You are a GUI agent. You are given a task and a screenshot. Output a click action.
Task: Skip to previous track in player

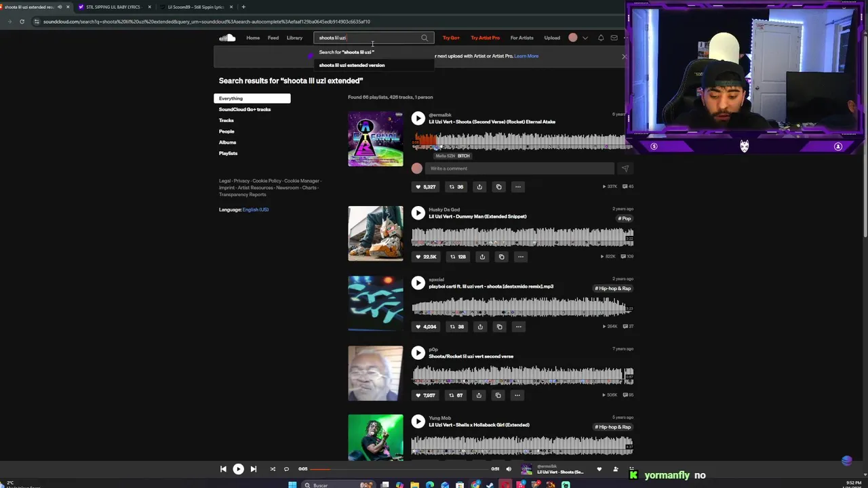click(x=223, y=469)
